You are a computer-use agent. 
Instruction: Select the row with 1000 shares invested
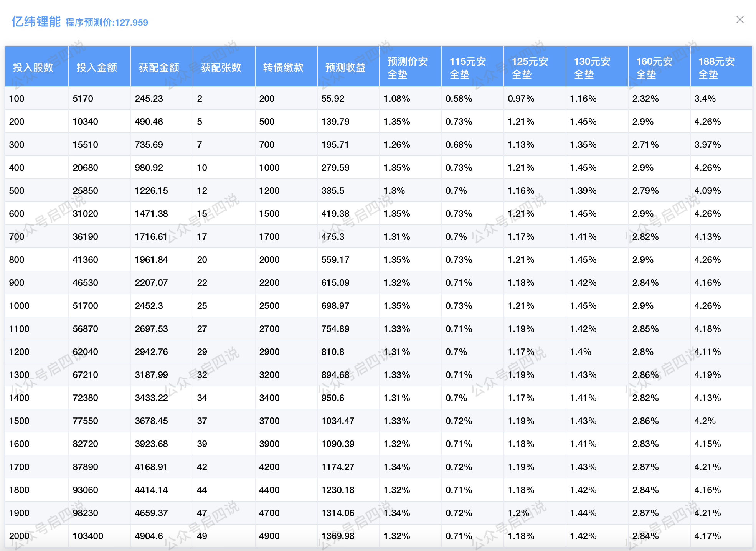pyautogui.click(x=19, y=306)
